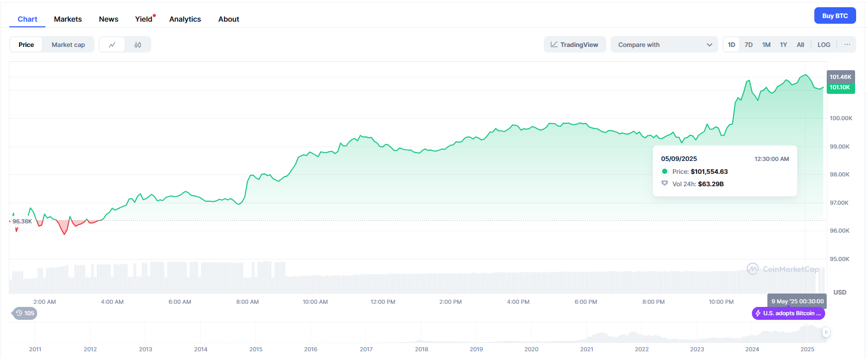Click the 100.00K price axis label
The image size is (868, 358).
tap(841, 118)
